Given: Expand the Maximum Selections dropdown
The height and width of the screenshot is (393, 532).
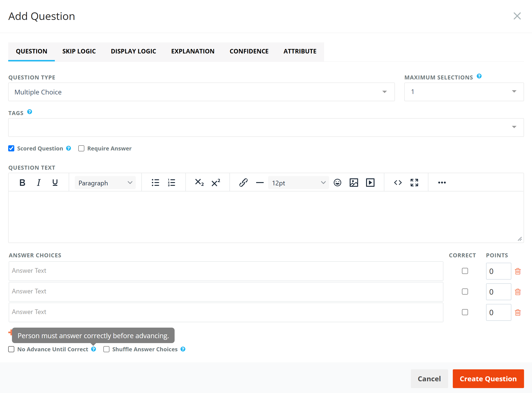Looking at the screenshot, I should 464,92.
